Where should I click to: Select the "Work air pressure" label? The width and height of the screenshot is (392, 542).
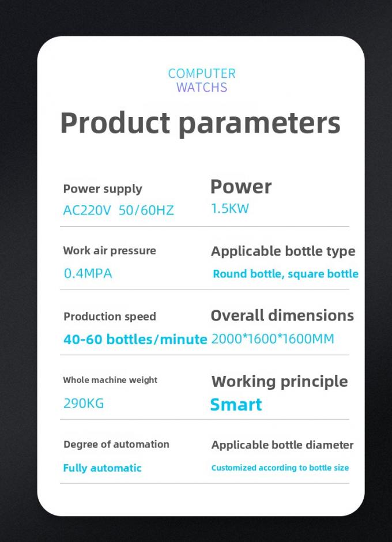tap(110, 251)
